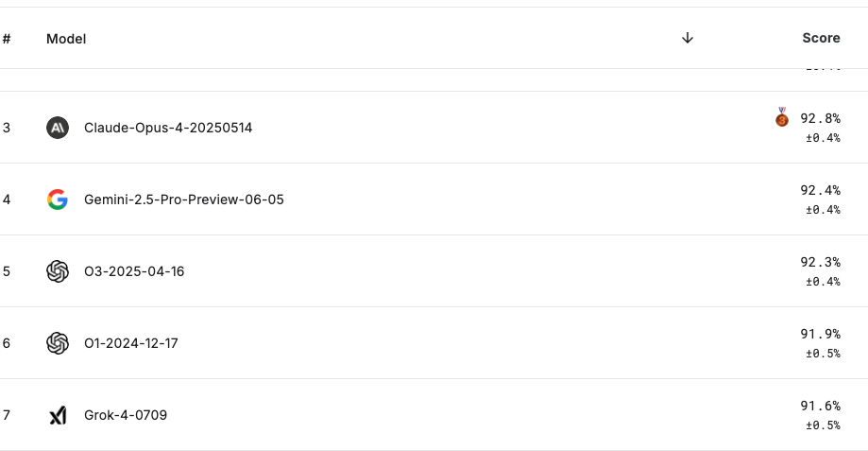Click the 91.6% score for Grok-4

820,406
